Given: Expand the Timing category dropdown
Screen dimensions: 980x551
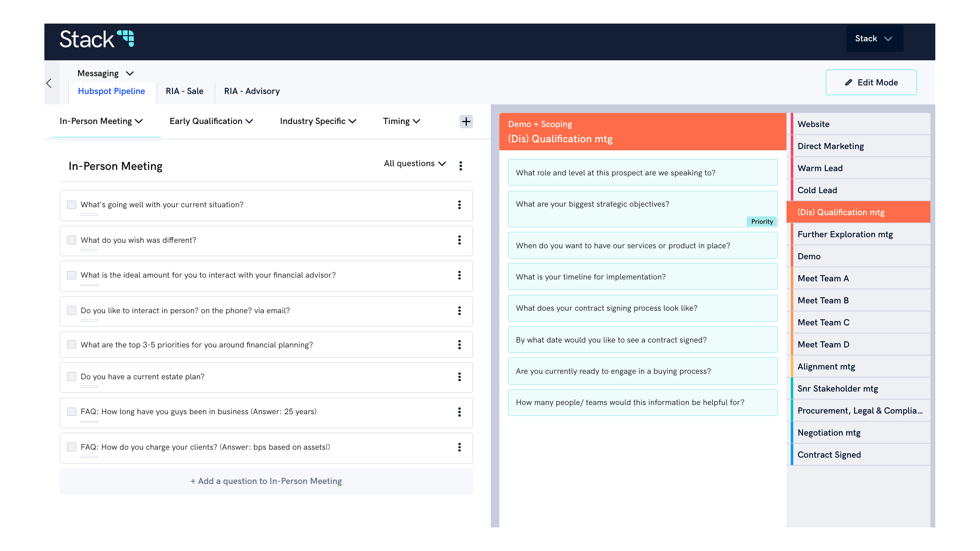Looking at the screenshot, I should (x=401, y=121).
